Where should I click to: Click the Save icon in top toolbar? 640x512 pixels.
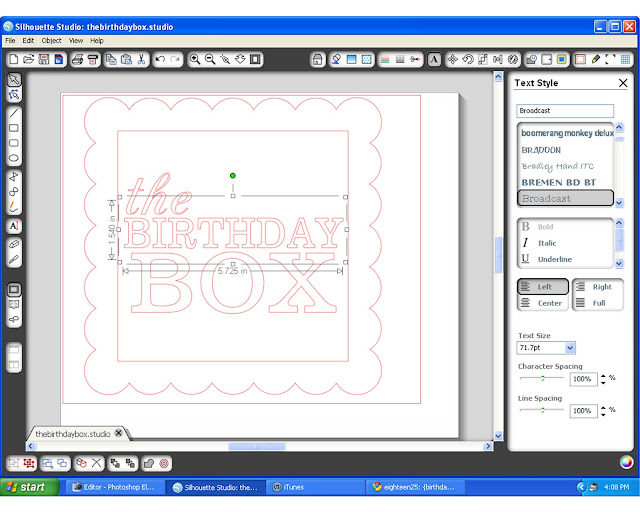44,60
